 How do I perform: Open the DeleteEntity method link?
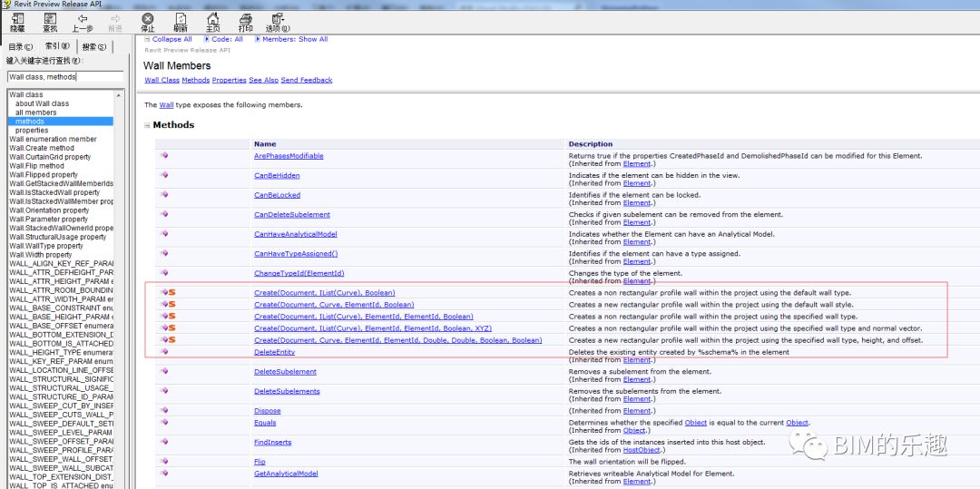point(274,352)
